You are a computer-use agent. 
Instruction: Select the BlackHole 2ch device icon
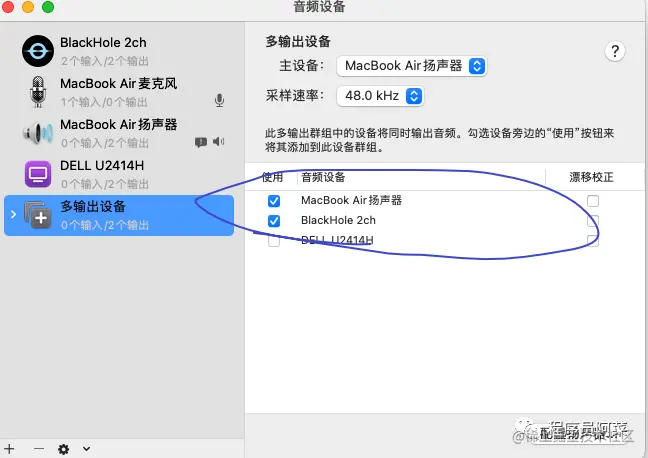38,51
